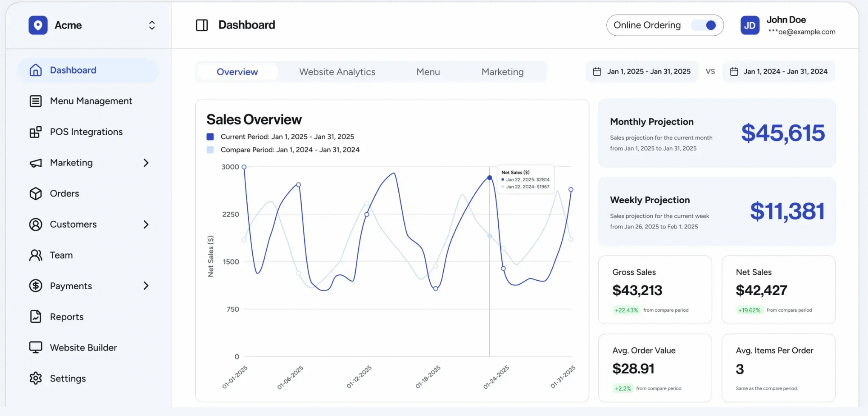Image resolution: width=868 pixels, height=416 pixels.
Task: Expand the Customers sidebar submenu chevron
Action: [146, 225]
